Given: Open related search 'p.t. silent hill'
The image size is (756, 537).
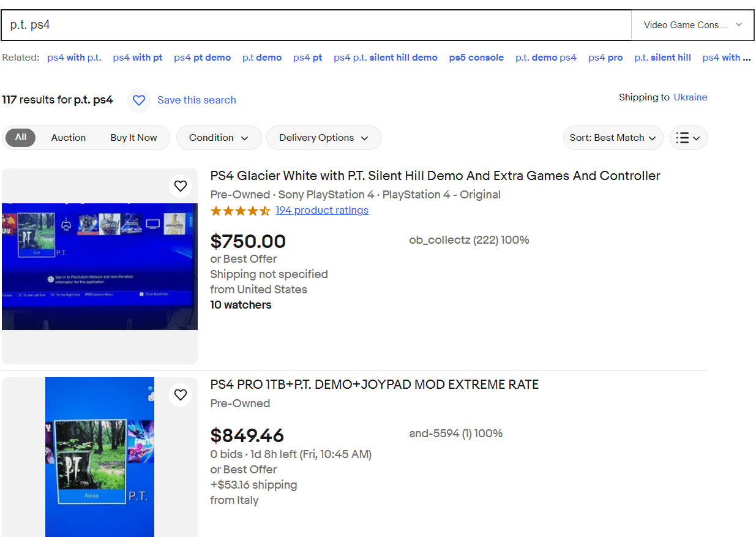Looking at the screenshot, I should click(662, 58).
